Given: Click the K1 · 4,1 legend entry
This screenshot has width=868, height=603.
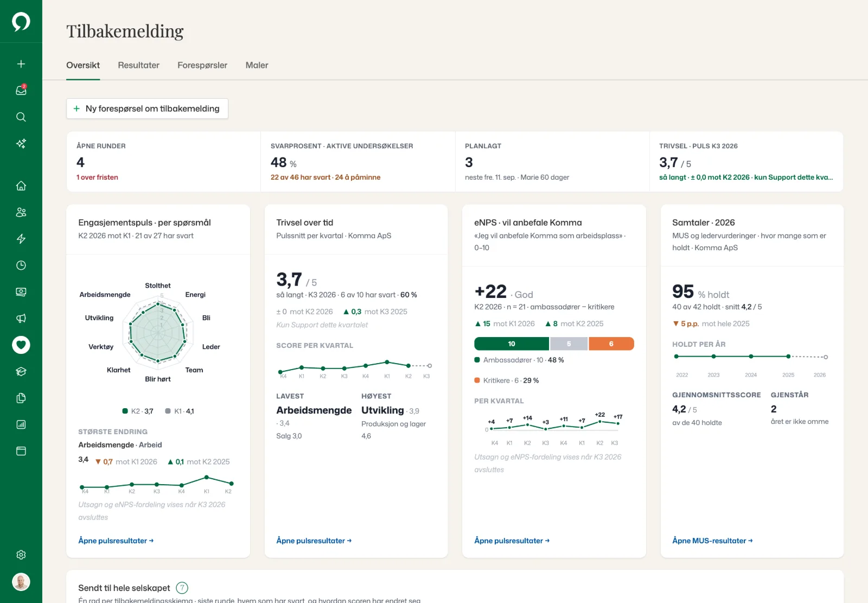Looking at the screenshot, I should pyautogui.click(x=180, y=411).
